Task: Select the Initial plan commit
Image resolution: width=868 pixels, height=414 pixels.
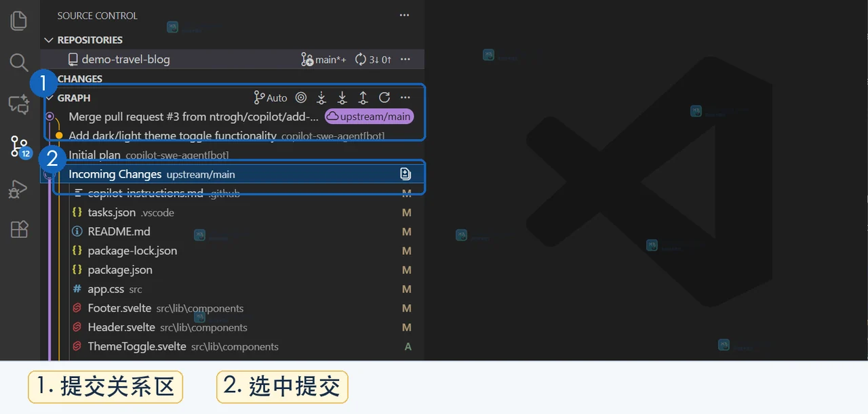Action: (x=234, y=155)
